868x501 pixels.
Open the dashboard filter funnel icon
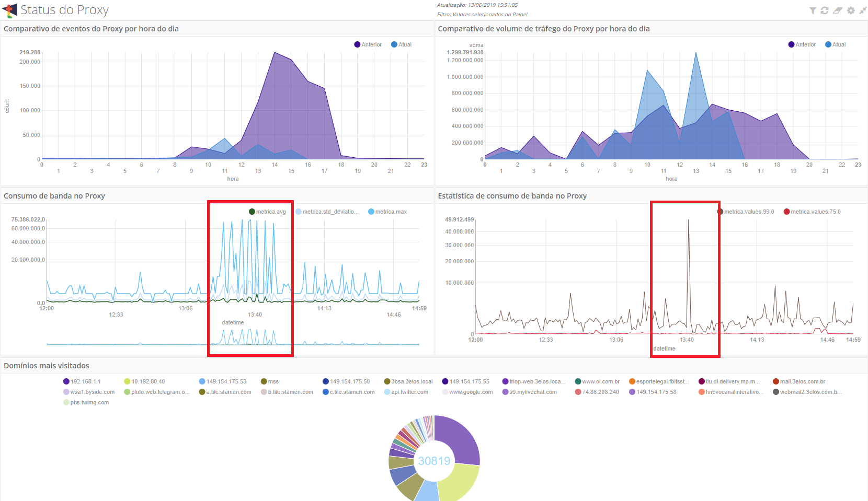pos(813,10)
